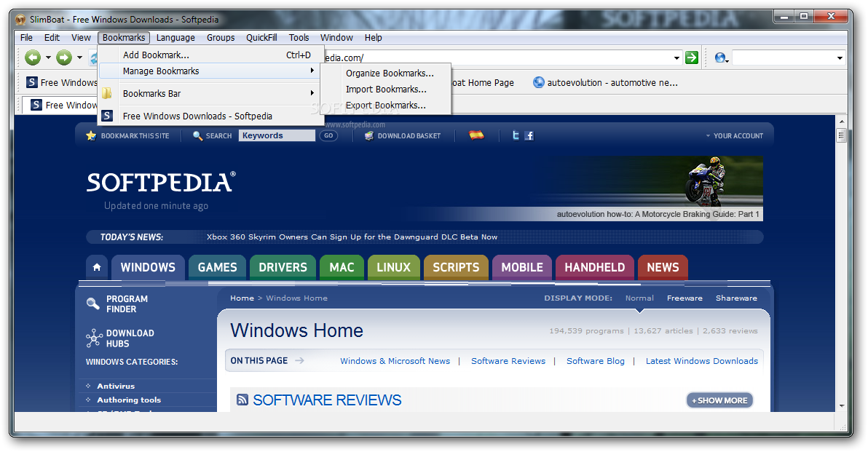
Task: Open the Edit menu
Action: click(52, 38)
